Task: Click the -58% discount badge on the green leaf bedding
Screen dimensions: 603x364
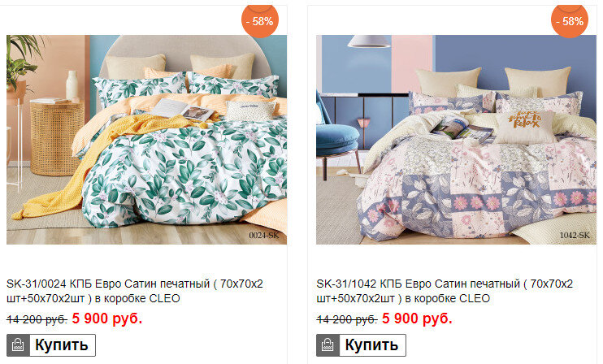Action: coord(260,20)
